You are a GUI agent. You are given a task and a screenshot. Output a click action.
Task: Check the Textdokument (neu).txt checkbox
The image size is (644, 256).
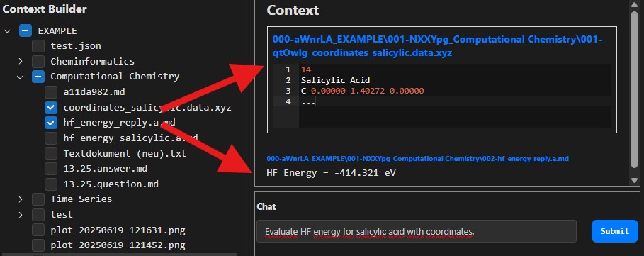click(51, 153)
